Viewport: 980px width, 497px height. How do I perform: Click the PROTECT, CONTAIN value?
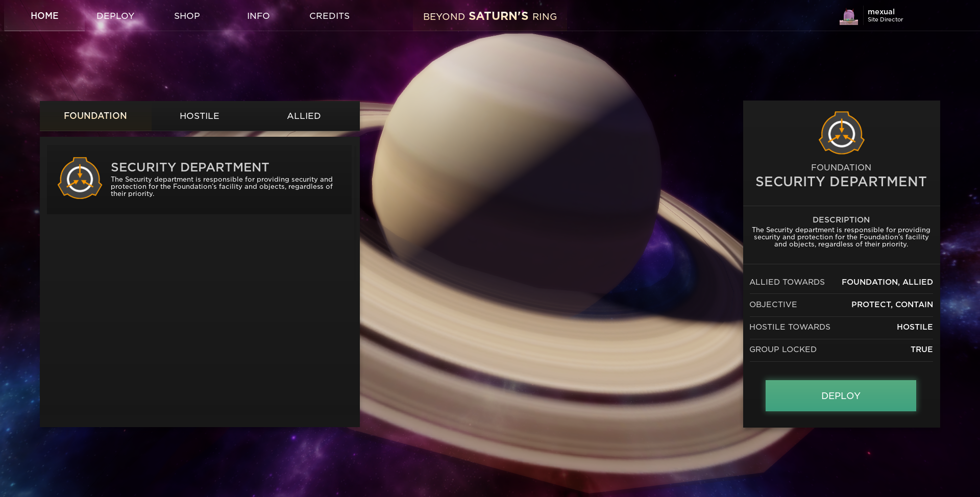(x=892, y=305)
